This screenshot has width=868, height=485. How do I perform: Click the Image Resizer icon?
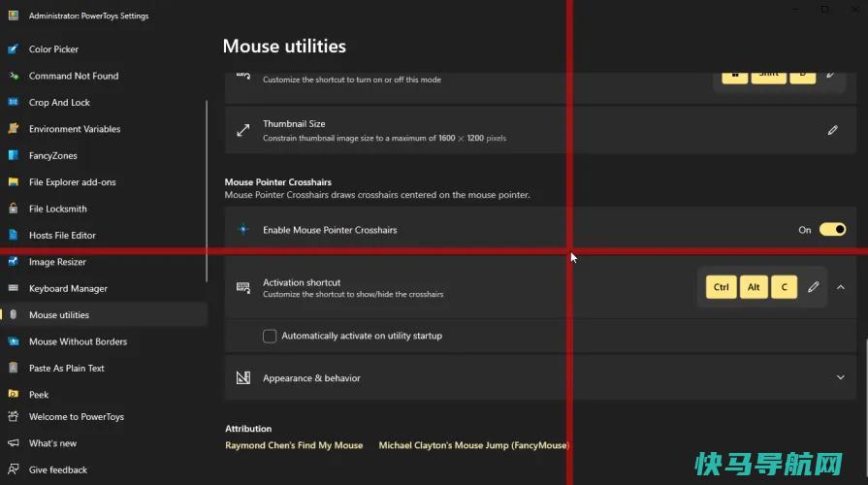tap(14, 261)
